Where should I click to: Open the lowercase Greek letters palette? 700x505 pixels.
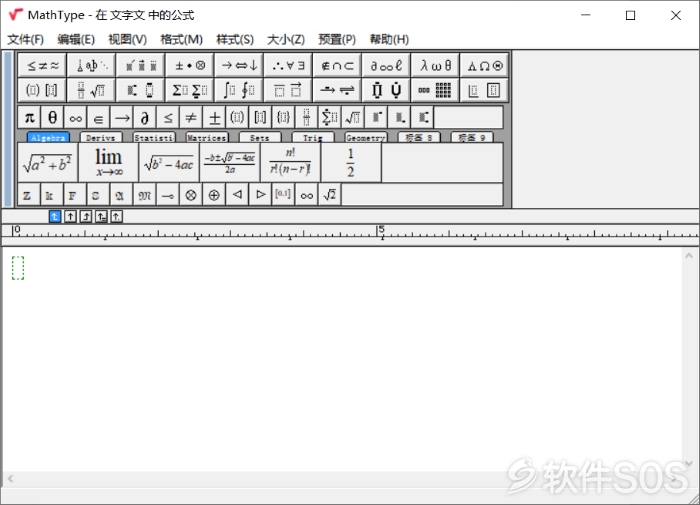click(x=436, y=66)
